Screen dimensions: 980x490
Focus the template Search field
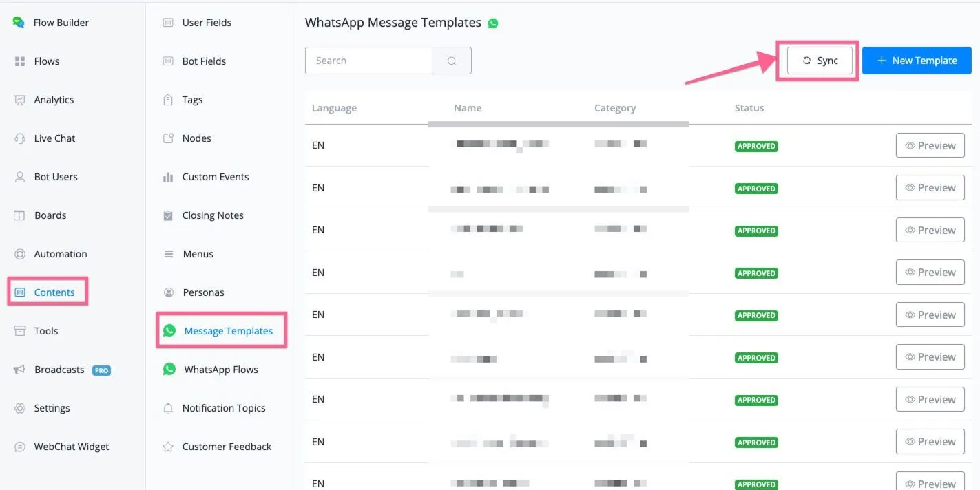pyautogui.click(x=368, y=61)
